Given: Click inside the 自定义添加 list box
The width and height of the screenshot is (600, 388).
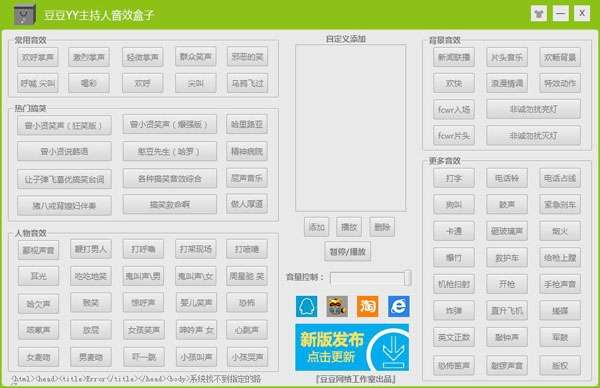Looking at the screenshot, I should click(x=351, y=128).
